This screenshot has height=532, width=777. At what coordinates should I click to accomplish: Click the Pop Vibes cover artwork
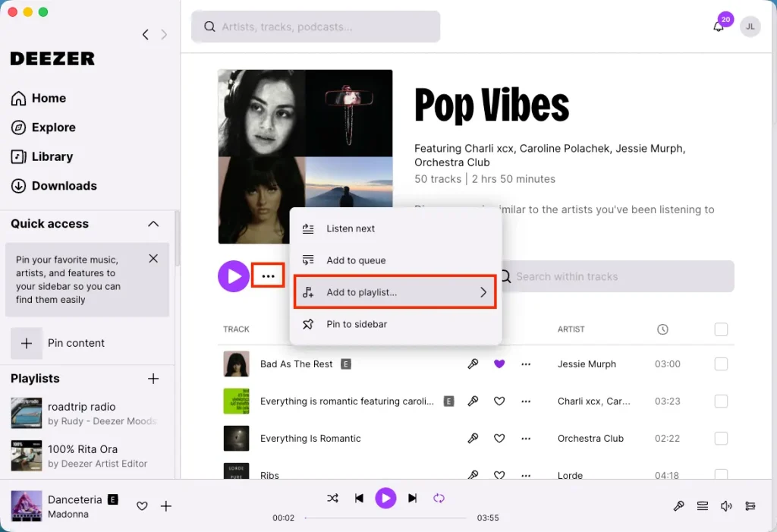(305, 156)
